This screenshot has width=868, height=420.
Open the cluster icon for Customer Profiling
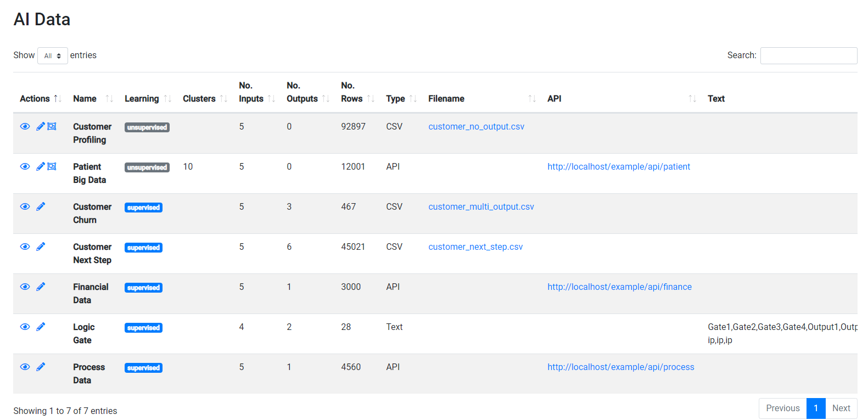[52, 127]
